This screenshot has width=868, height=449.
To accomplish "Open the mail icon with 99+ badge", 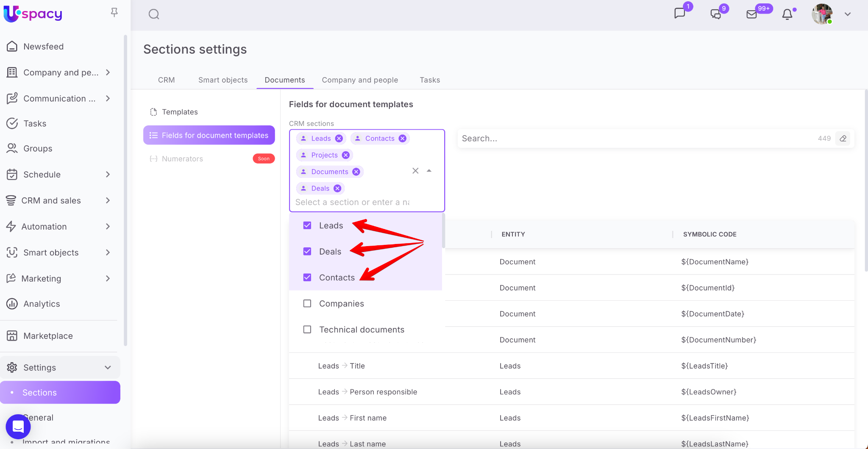I will coord(751,14).
